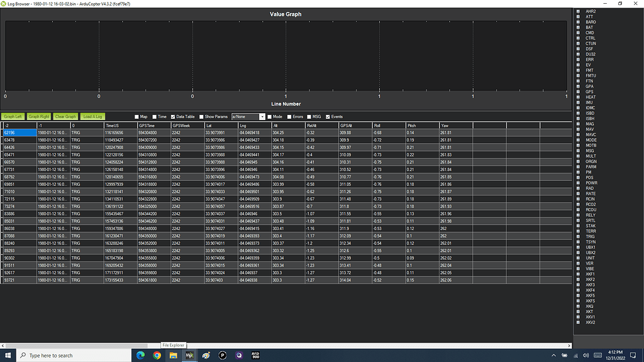Enable the Map checkbox
The width and height of the screenshot is (644, 362).
(x=136, y=116)
